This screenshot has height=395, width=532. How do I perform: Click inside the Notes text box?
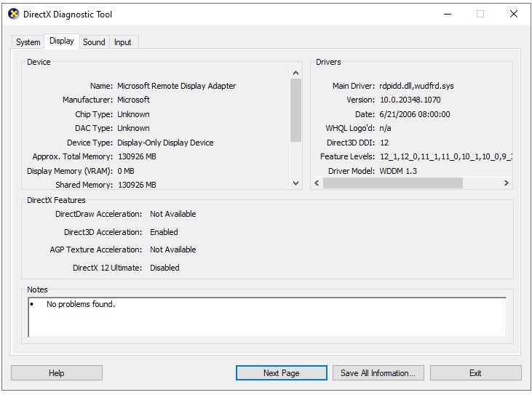click(267, 317)
